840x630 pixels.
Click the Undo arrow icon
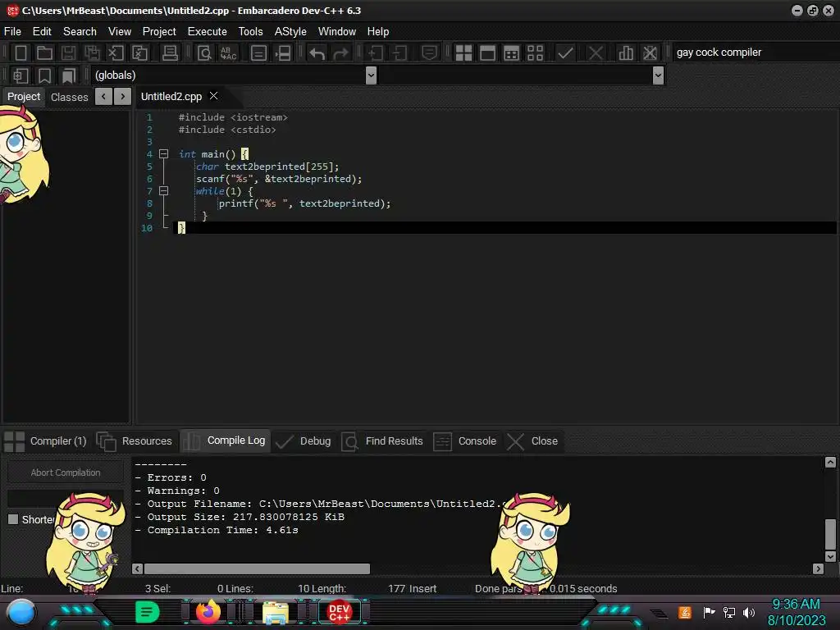317,53
